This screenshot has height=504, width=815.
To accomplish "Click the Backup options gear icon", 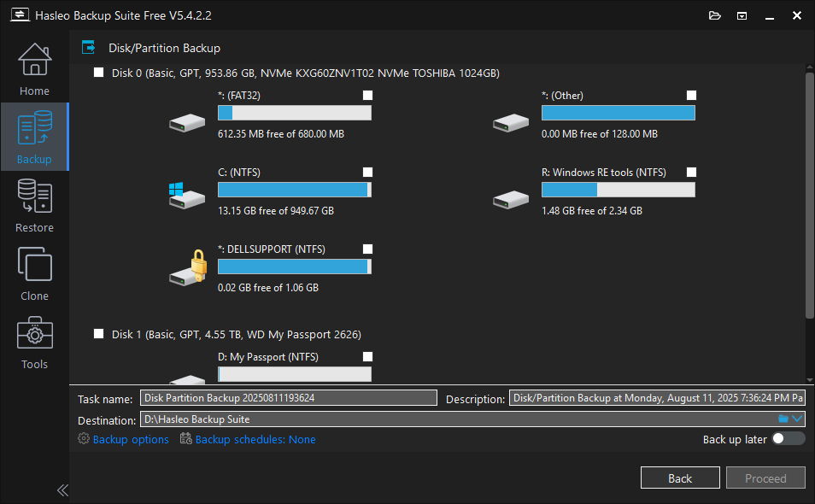I will point(83,438).
